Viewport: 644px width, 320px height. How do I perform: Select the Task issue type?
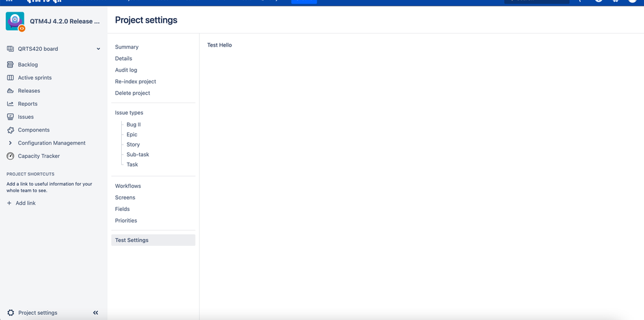[132, 165]
